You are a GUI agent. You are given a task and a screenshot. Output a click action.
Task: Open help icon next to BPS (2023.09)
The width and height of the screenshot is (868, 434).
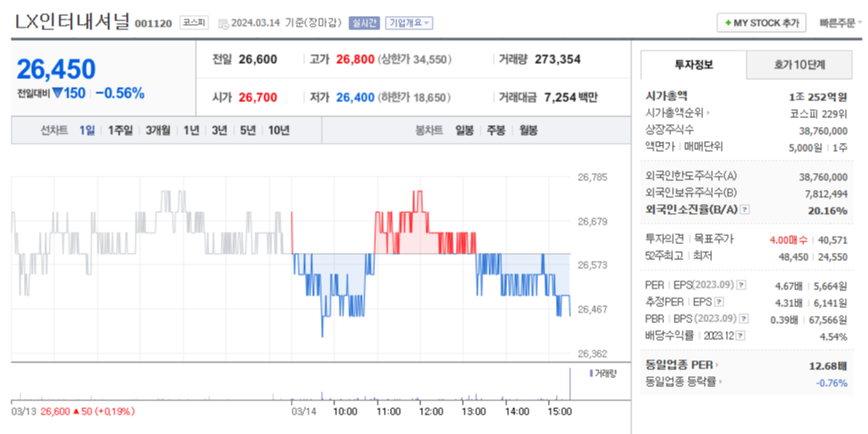click(x=744, y=319)
